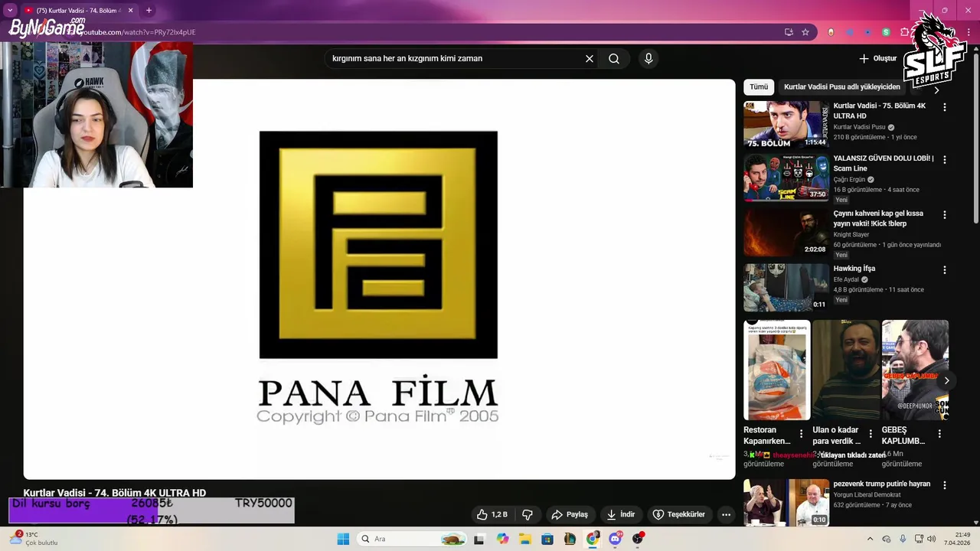This screenshot has width=980, height=551.
Task: Click the green S extension icon
Action: point(886,32)
